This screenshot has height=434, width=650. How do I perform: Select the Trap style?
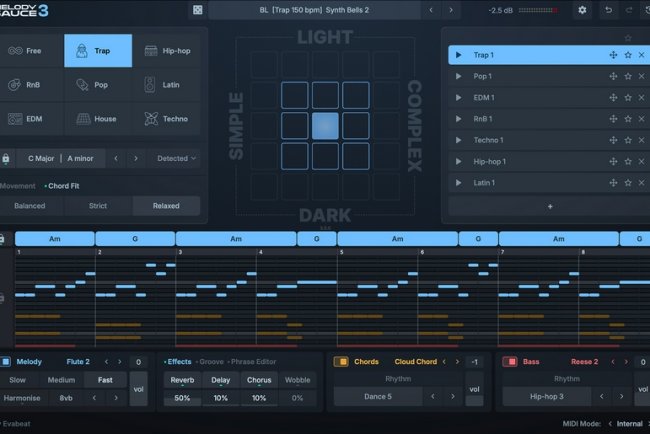(98, 51)
